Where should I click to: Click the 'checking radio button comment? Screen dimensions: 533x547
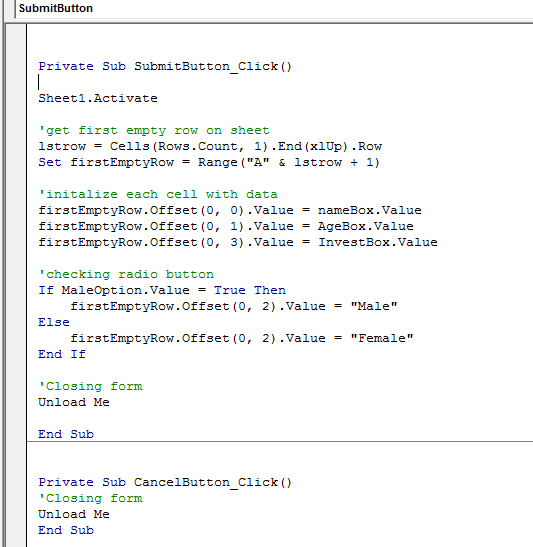click(x=126, y=275)
